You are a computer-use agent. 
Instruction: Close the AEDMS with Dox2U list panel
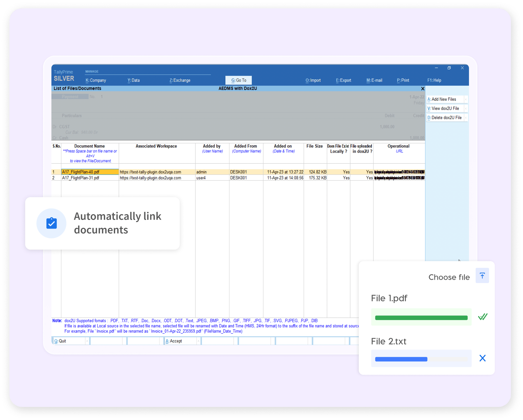pyautogui.click(x=423, y=89)
